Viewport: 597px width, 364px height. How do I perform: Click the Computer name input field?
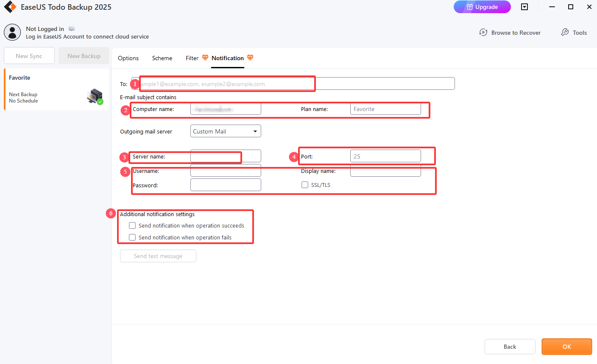pyautogui.click(x=226, y=109)
